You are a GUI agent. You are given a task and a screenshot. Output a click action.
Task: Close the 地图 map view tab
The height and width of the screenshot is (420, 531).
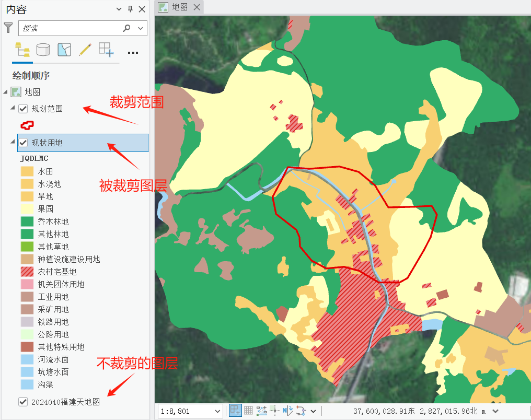[x=197, y=7]
